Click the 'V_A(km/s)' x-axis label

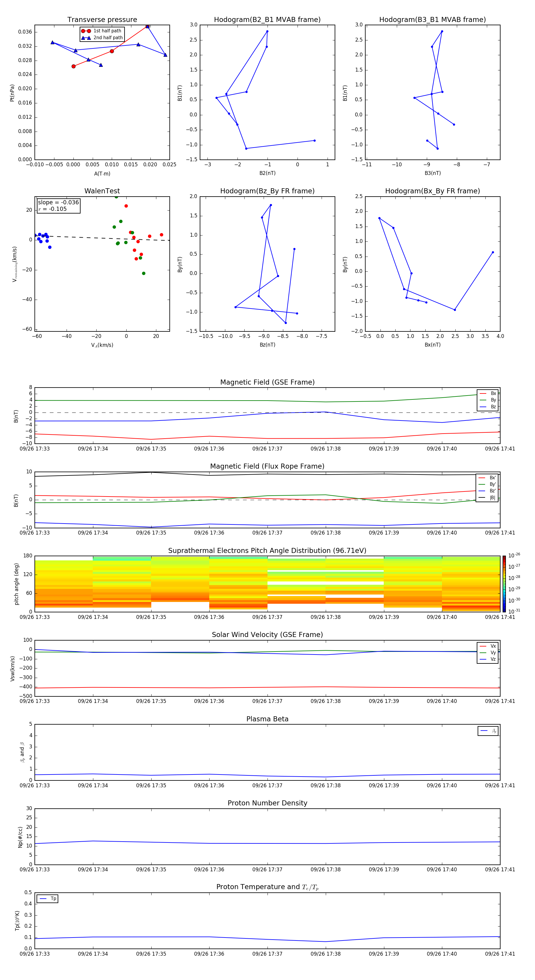click(x=102, y=345)
